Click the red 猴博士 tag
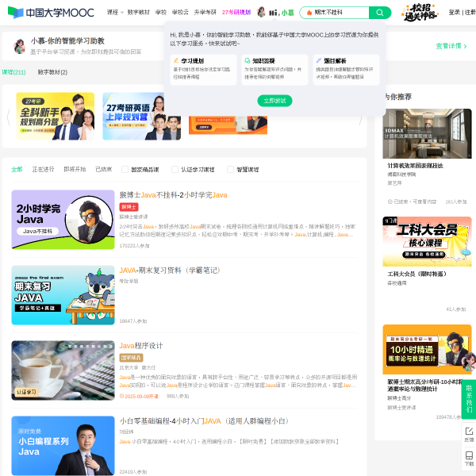Screen dimensions: 476x476 pyautogui.click(x=129, y=207)
